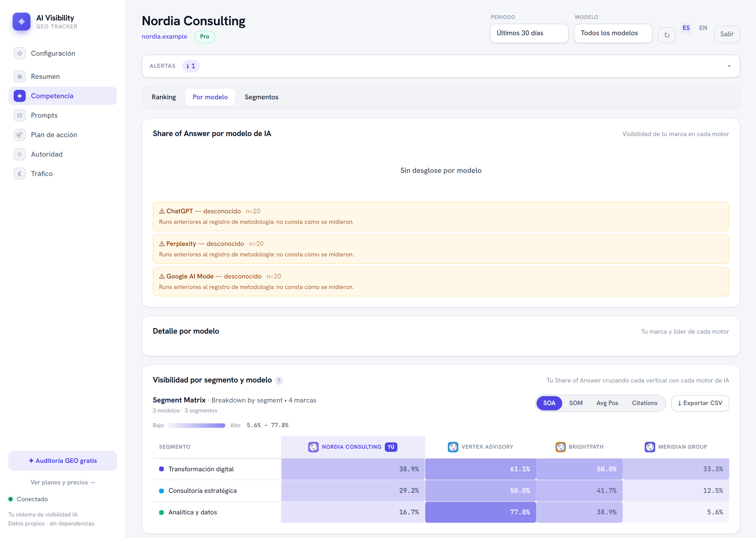The image size is (756, 538).
Task: Click the TÚ badge in the header
Action: [391, 447]
